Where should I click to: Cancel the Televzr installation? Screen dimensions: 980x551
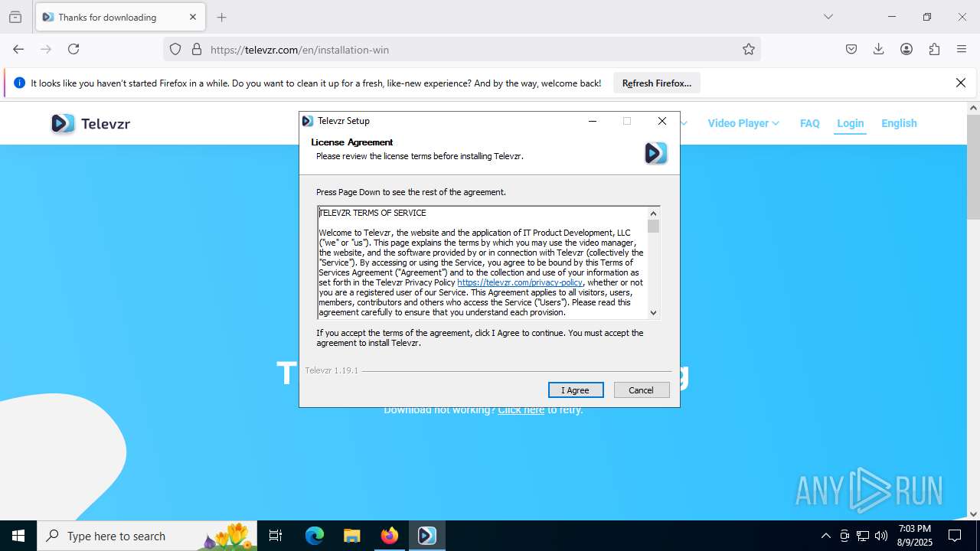pos(642,390)
